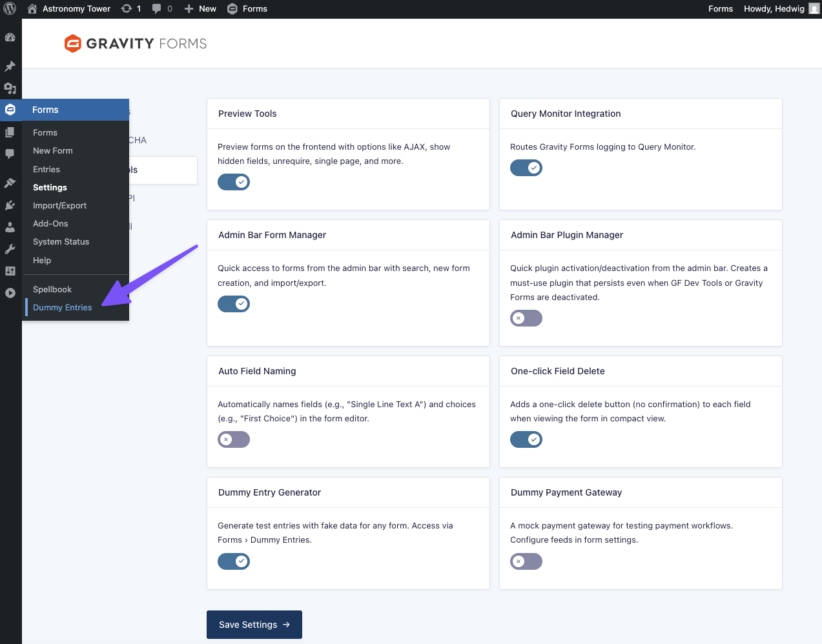Enable the Admin Bar Plugin Manager toggle

(x=526, y=318)
